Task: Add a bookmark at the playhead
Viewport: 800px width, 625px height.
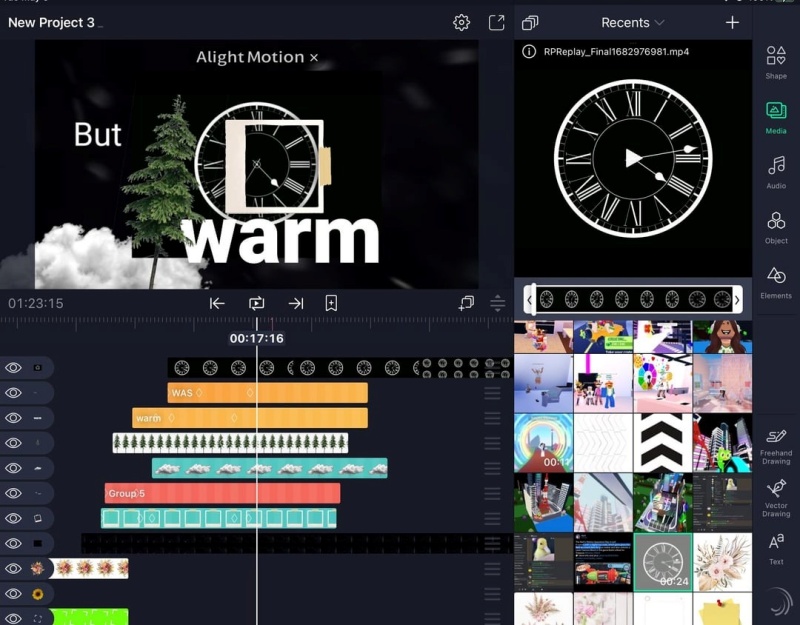Action: click(x=331, y=303)
